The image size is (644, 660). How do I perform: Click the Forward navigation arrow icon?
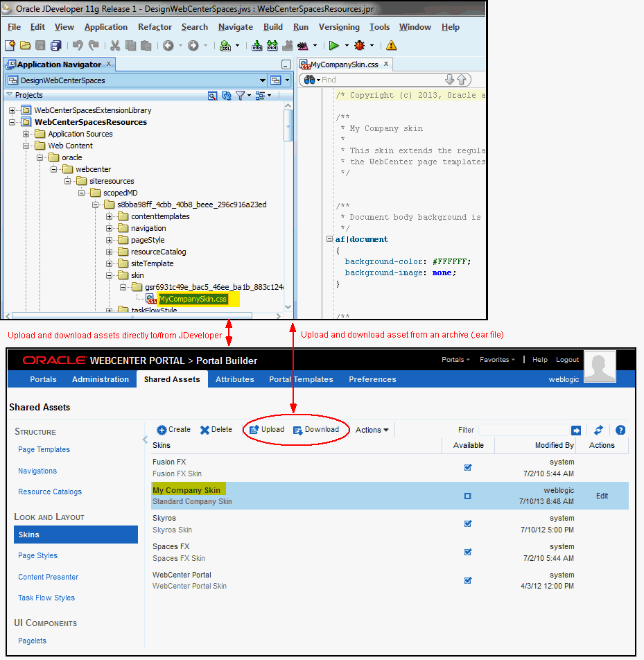pyautogui.click(x=193, y=46)
